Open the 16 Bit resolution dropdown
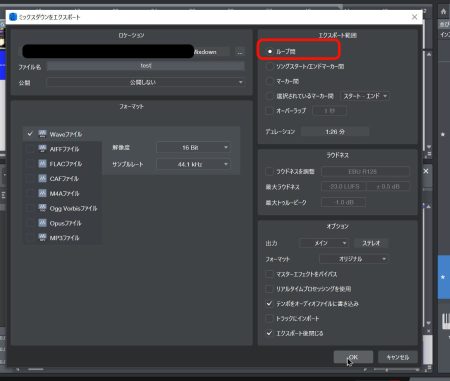 tap(193, 147)
